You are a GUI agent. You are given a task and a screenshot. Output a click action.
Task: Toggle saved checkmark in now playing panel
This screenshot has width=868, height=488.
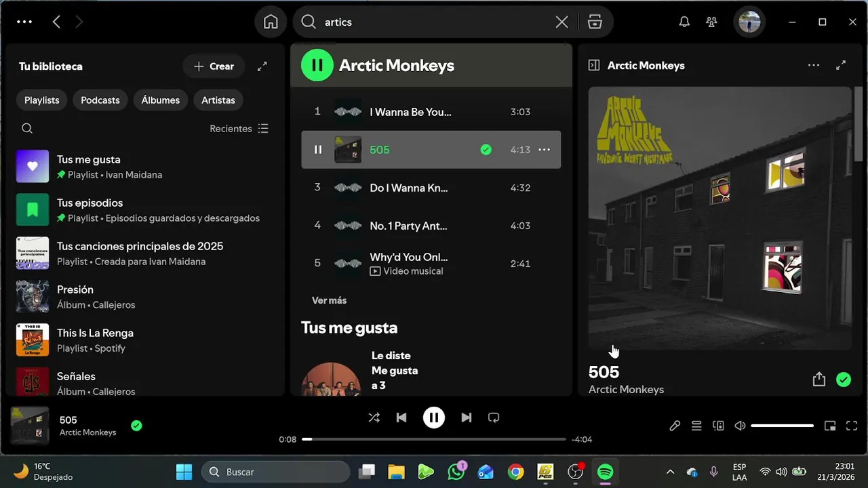(844, 380)
